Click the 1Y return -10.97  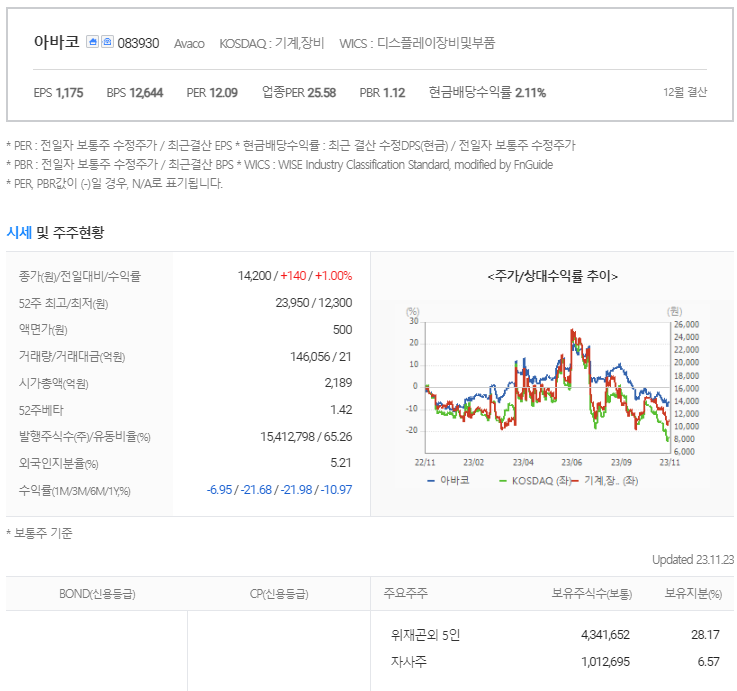pos(336,489)
